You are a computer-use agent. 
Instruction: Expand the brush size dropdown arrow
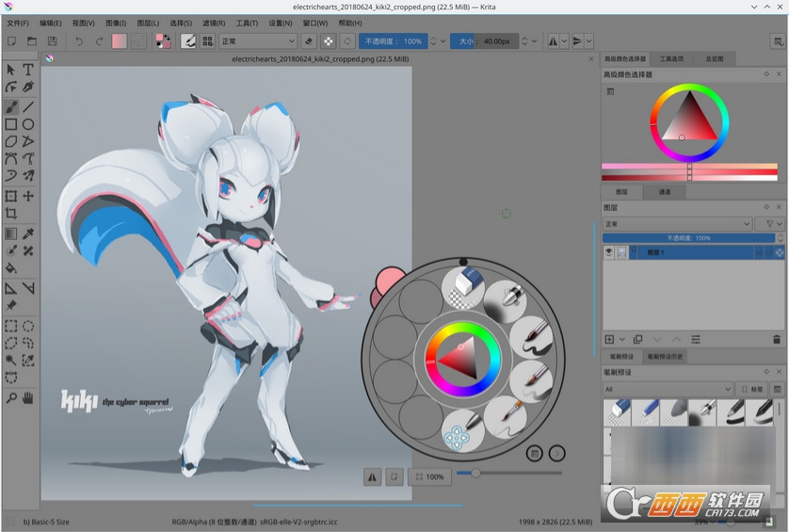tap(534, 41)
